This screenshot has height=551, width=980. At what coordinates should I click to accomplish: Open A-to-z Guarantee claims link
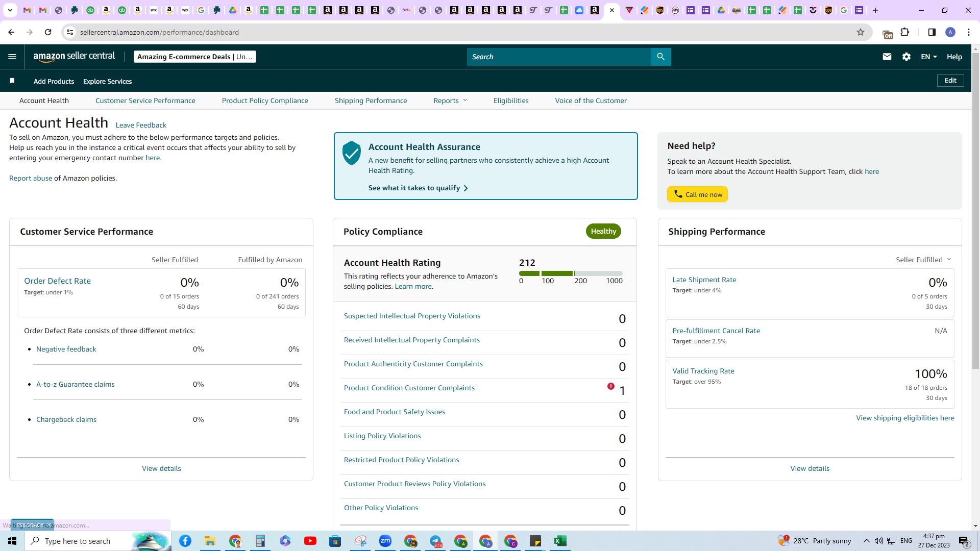[75, 384]
